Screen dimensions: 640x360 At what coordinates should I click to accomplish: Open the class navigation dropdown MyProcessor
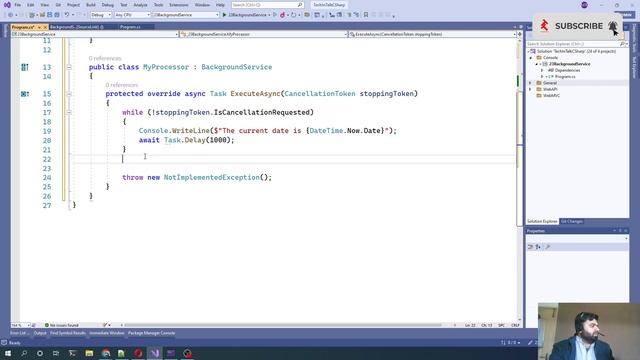[264, 34]
